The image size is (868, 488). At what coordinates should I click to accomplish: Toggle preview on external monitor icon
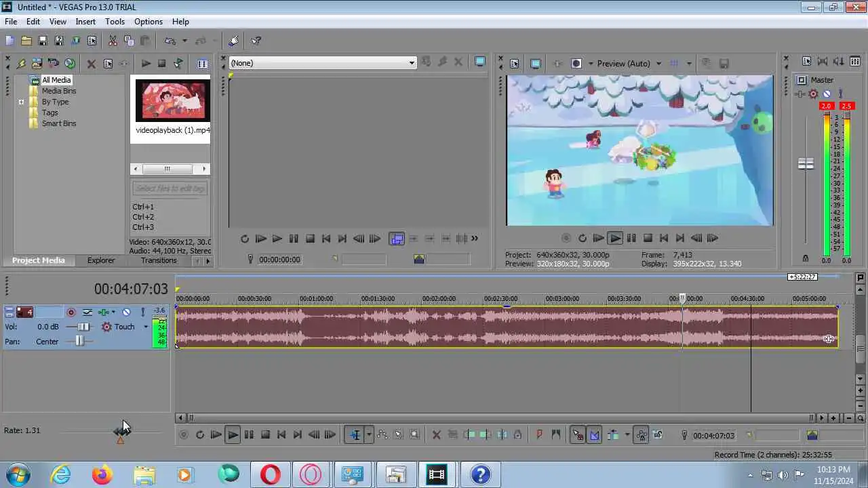point(535,64)
